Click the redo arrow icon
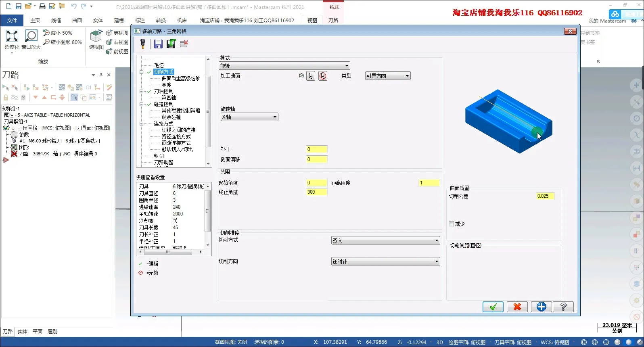The width and height of the screenshot is (644, 347). pos(84,6)
